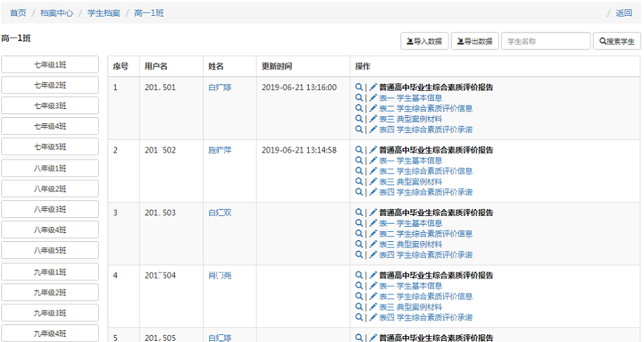This screenshot has width=644, height=342.
Task: Open row 2 表四 学生综合素质评价承诺 link
Action: [x=425, y=192]
